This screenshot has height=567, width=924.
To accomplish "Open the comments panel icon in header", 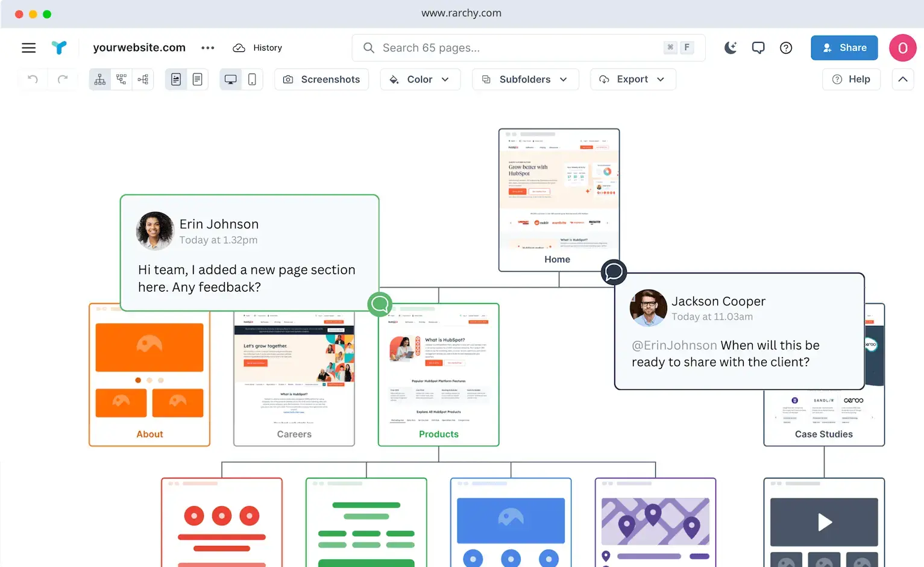I will coord(758,48).
